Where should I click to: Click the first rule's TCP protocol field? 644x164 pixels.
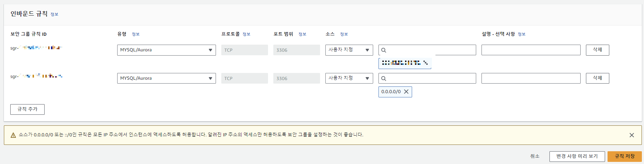pyautogui.click(x=245, y=50)
